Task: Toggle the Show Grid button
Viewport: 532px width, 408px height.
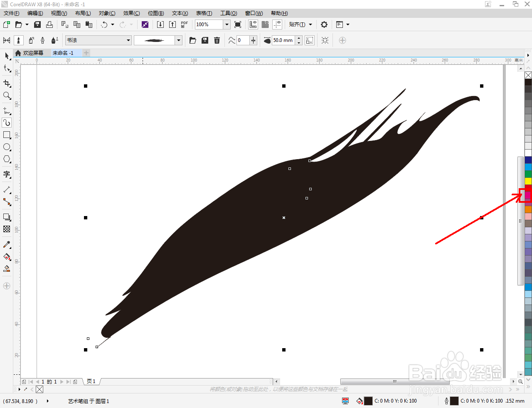Action: (265, 25)
